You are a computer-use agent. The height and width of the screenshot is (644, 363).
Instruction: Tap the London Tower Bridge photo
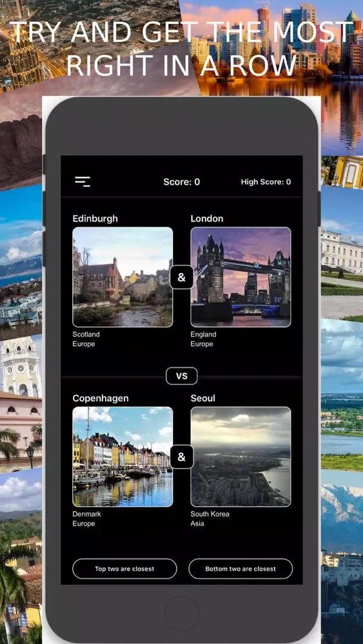point(240,277)
